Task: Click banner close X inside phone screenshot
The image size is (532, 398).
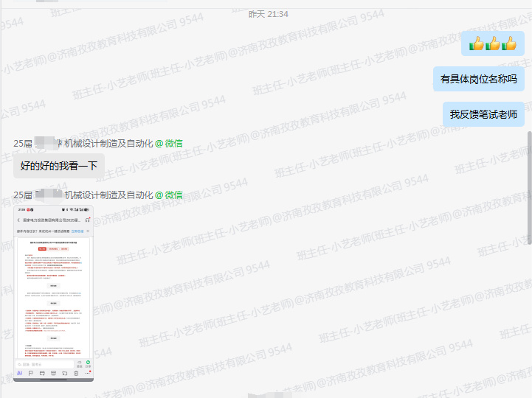Action: (x=89, y=231)
